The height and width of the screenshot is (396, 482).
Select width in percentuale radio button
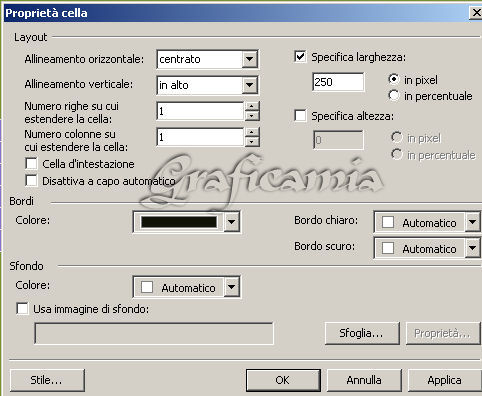point(394,96)
